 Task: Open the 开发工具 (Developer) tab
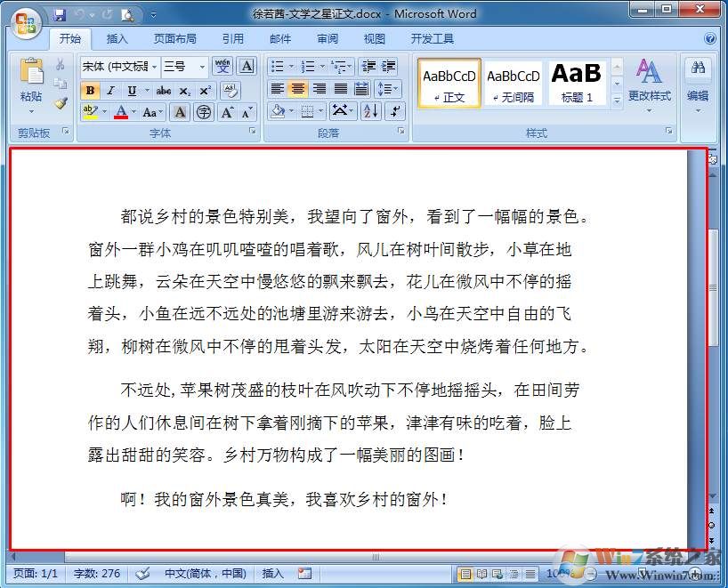pos(433,38)
